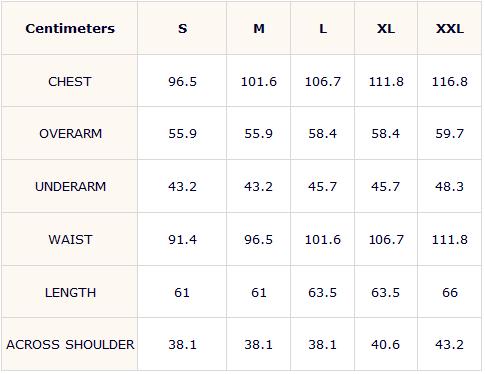Click overarm value 59.7
The image size is (485, 374).
point(450,134)
